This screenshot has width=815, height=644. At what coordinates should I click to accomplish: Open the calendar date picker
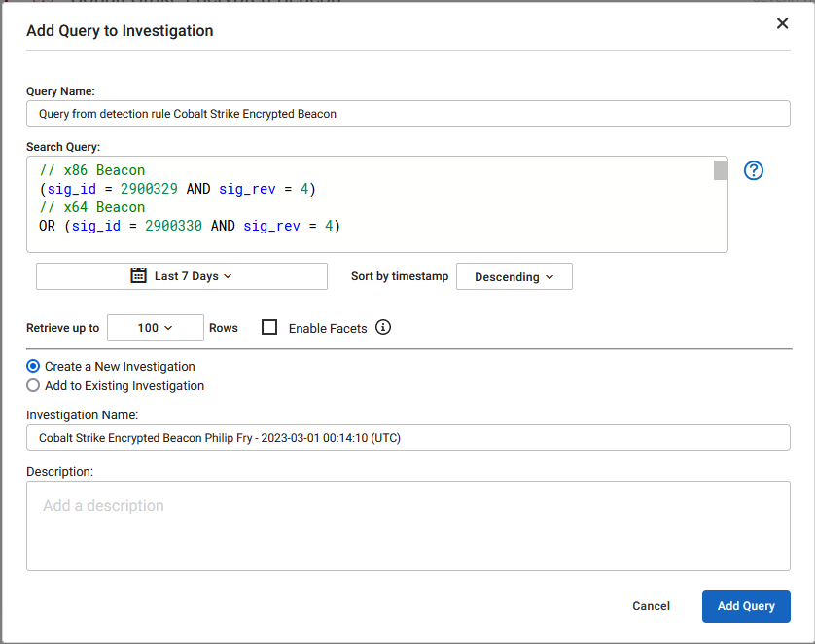pos(140,276)
